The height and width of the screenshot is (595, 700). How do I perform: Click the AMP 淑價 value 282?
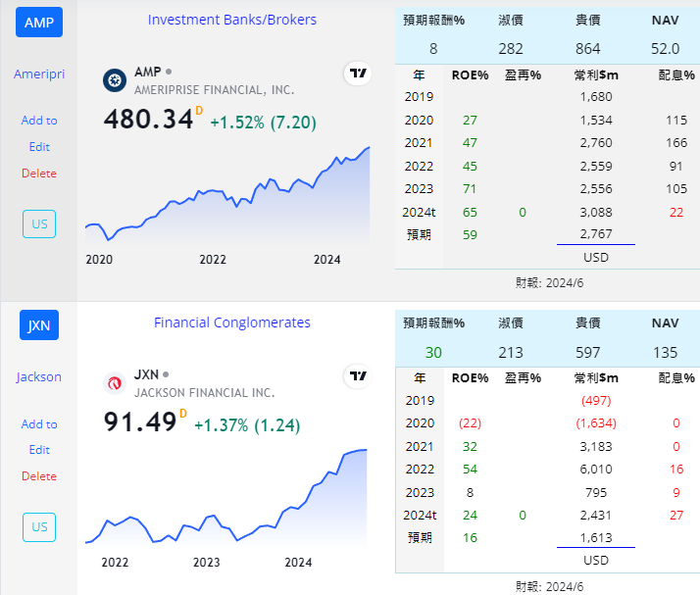(x=511, y=48)
